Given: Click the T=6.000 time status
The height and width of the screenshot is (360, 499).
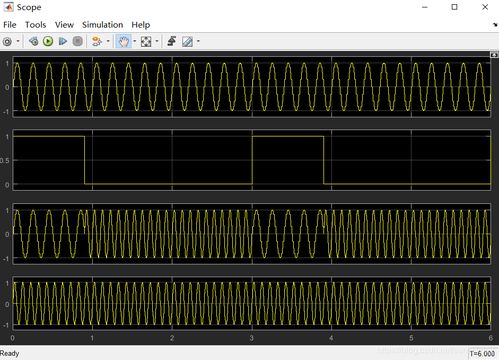Looking at the screenshot, I should (482, 354).
